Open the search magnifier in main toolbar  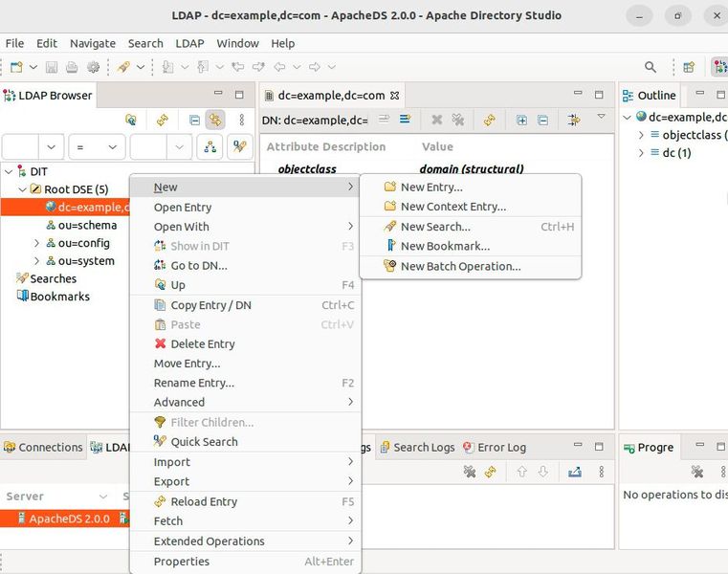[651, 67]
